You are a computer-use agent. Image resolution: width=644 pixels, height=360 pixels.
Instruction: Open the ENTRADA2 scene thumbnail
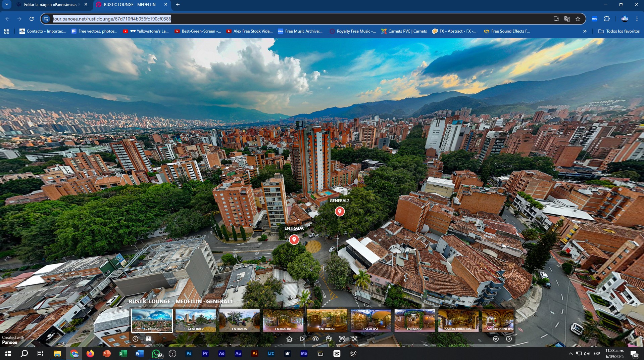327,321
